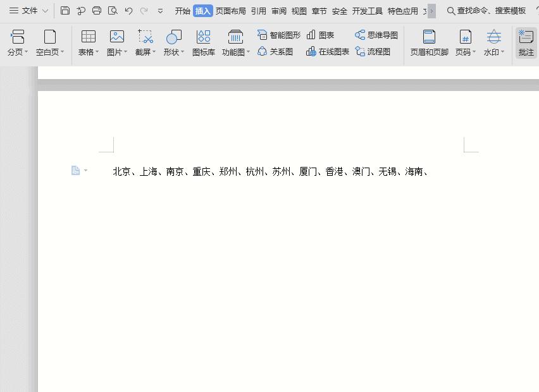Viewport: 539px width, 392px height.
Task: Toggle comment mode with the 批注 button
Action: click(526, 43)
